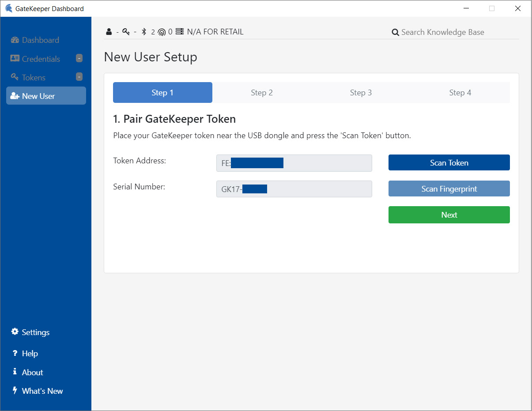Screen dimensions: 532x411
Task: Click the Credentials count badge
Action: 79,58
